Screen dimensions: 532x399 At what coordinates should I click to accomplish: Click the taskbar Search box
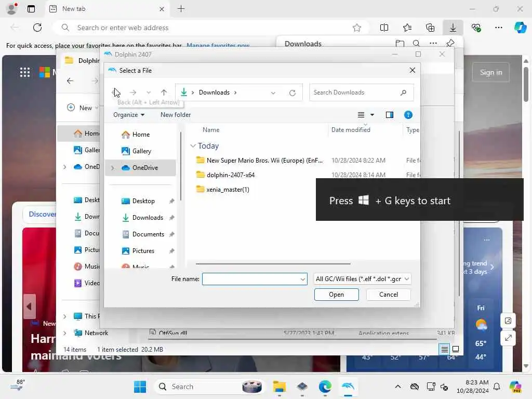coord(210,387)
